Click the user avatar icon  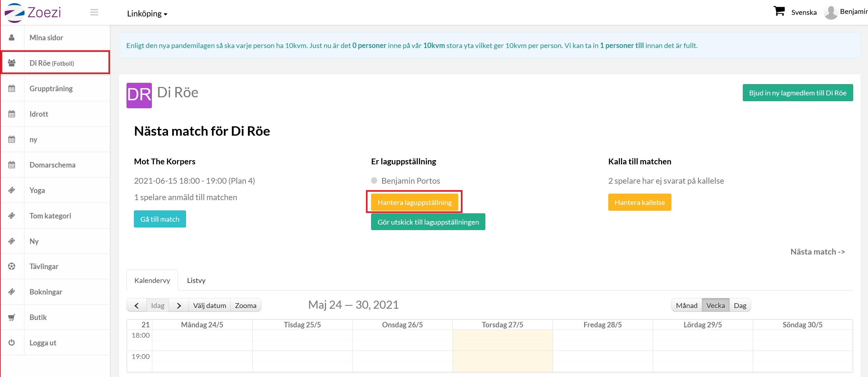pyautogui.click(x=831, y=13)
